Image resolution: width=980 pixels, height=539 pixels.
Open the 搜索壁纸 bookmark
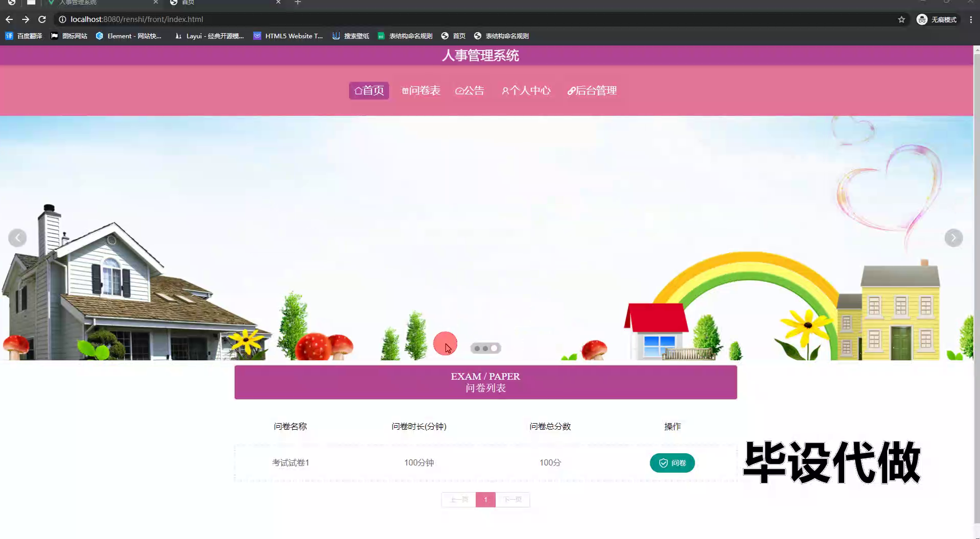coord(351,36)
